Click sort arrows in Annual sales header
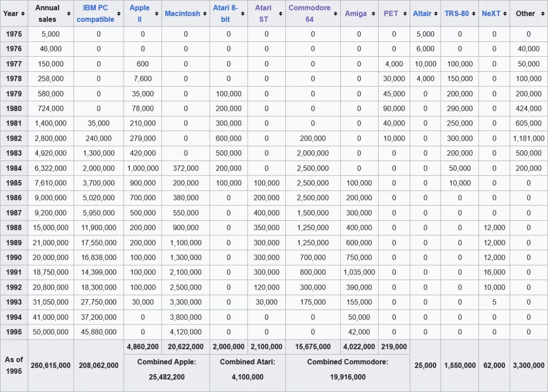 coord(68,14)
